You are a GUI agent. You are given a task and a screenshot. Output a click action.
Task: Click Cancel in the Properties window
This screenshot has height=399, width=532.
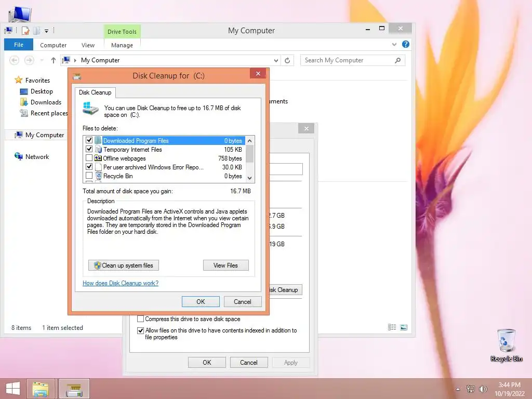click(x=249, y=362)
